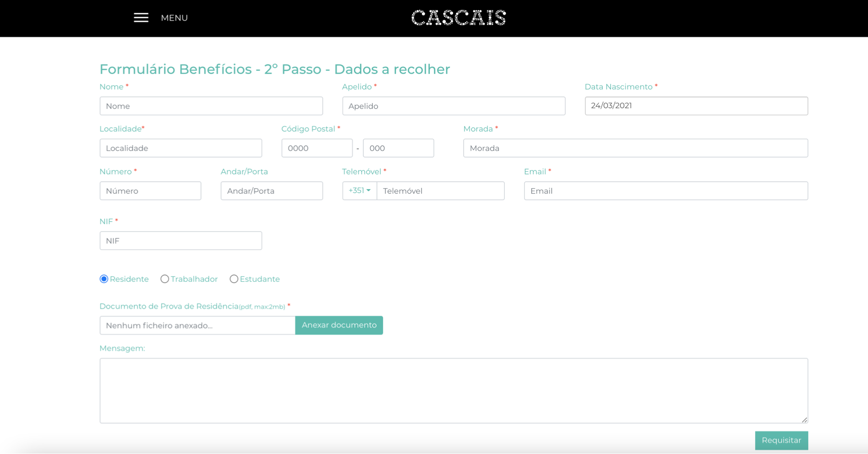Screen dimensions: 868x454
Task: Click the MENU label in header
Action: click(x=174, y=18)
